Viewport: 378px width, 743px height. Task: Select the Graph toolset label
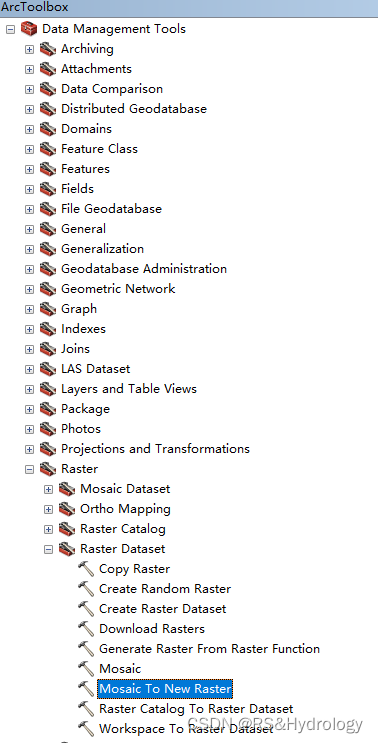pos(79,309)
